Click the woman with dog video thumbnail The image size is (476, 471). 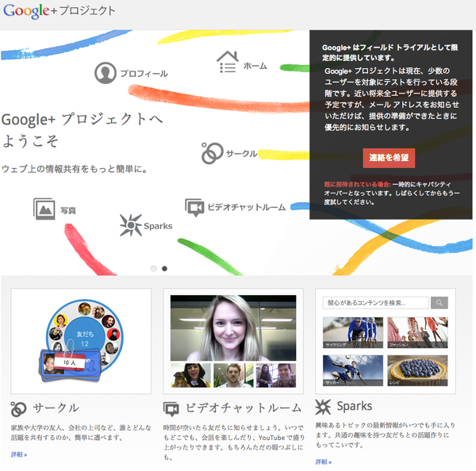pos(190,375)
